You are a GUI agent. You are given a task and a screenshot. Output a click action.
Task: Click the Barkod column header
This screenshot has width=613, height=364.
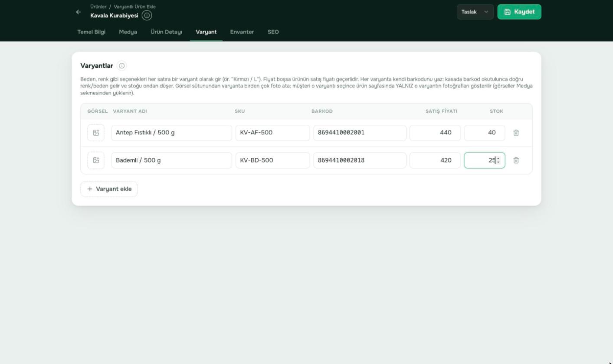pos(322,111)
